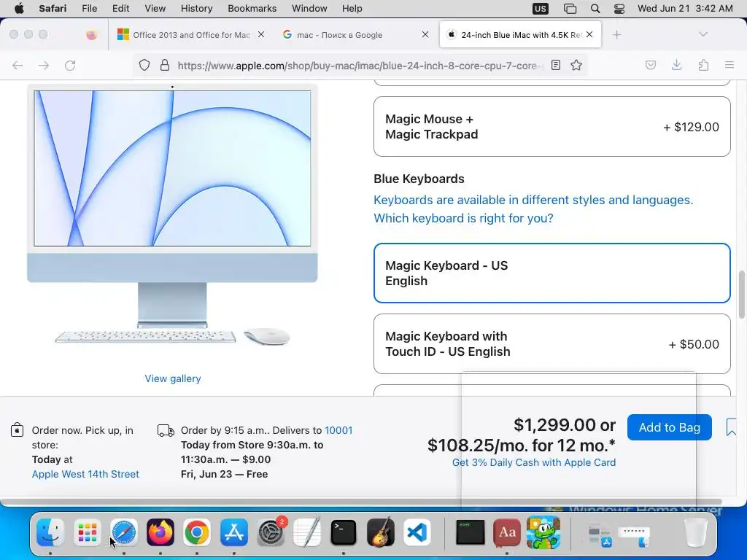Save page to Pocket icon
The width and height of the screenshot is (747, 560).
650,65
